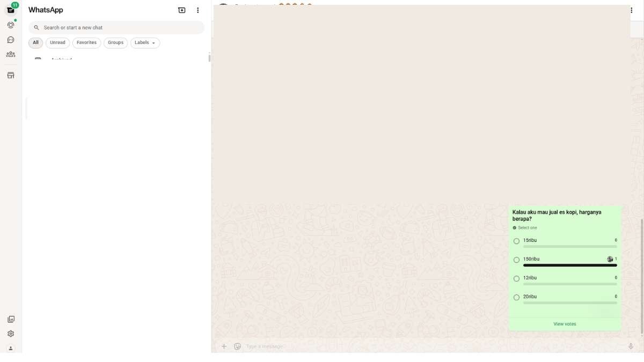Click the View votes link
The image size is (644, 362).
click(x=565, y=324)
